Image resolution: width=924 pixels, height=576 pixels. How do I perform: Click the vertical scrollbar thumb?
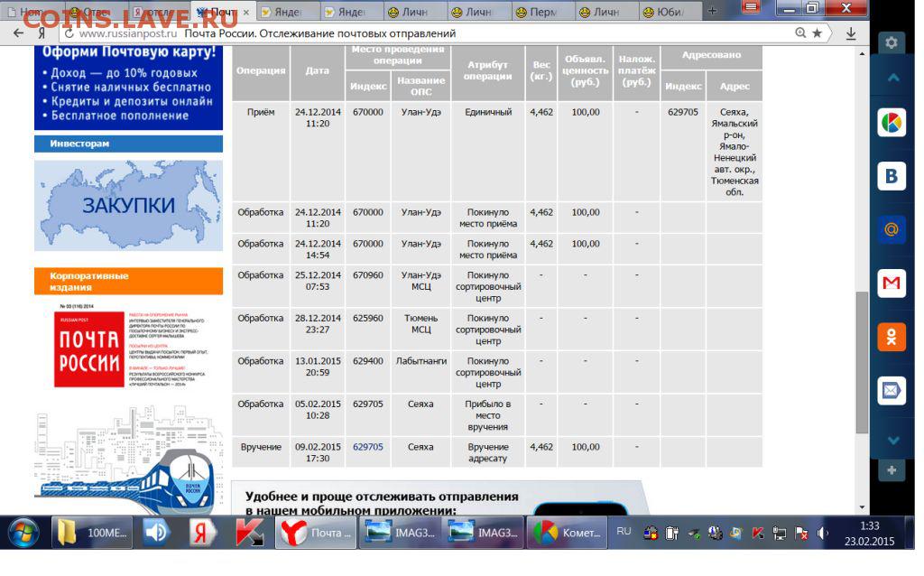[x=862, y=362]
